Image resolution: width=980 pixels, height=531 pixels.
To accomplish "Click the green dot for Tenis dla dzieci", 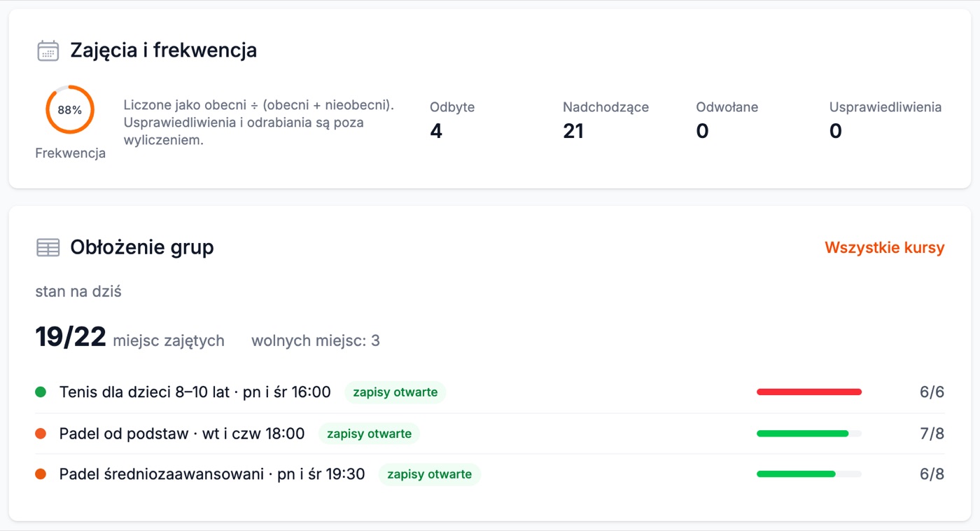I will tap(41, 392).
